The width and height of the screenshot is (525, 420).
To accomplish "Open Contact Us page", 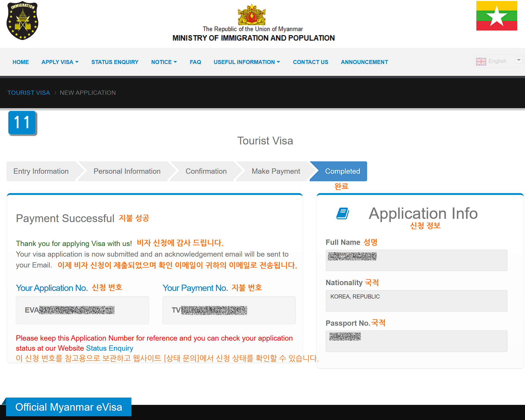I will click(x=310, y=62).
